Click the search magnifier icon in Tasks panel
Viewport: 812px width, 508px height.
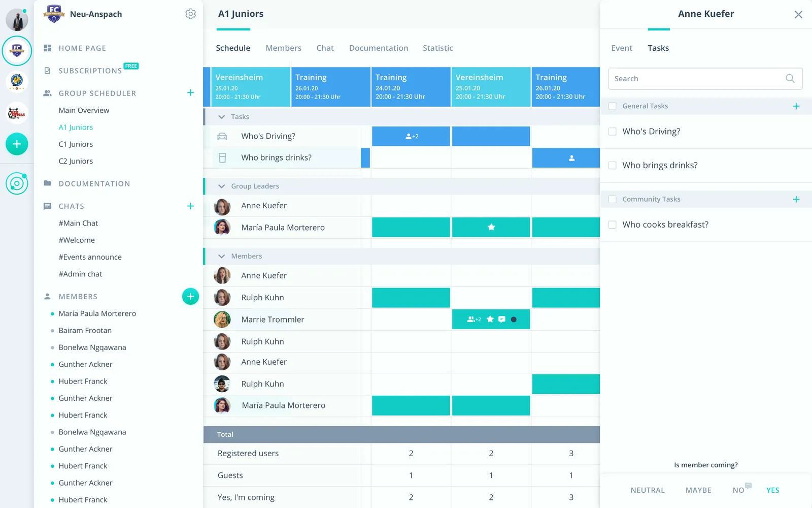(x=790, y=79)
